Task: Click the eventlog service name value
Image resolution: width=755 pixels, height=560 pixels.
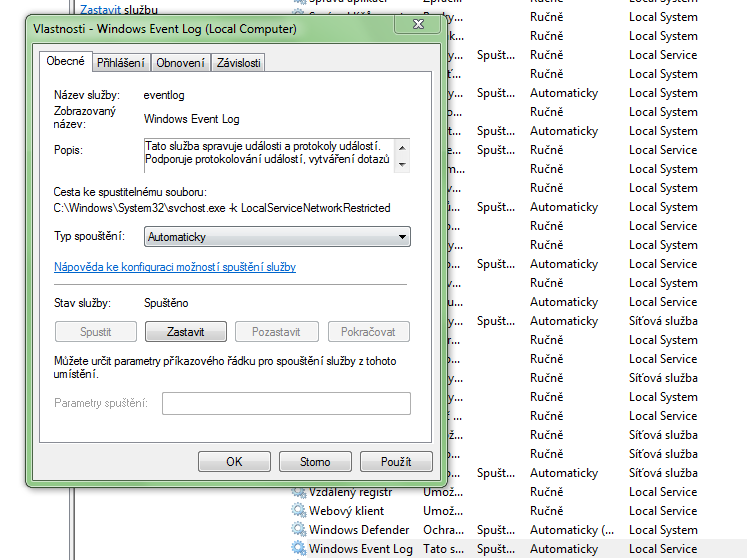Action: pos(164,95)
